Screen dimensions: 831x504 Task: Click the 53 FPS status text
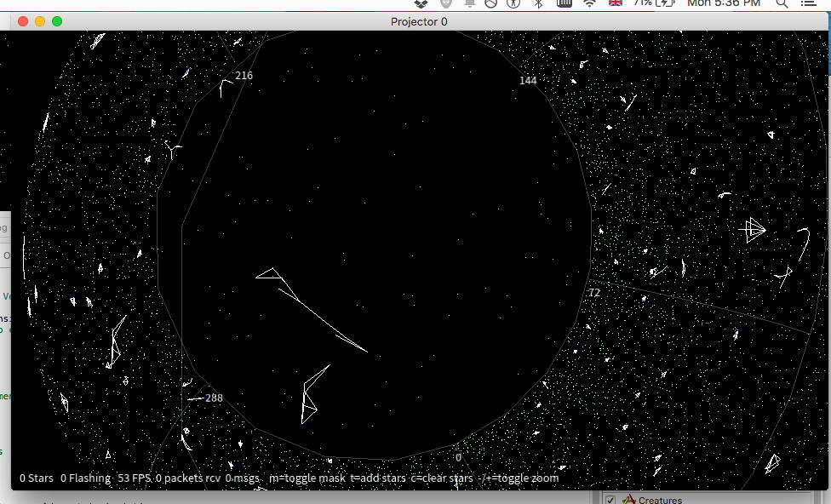[135, 478]
